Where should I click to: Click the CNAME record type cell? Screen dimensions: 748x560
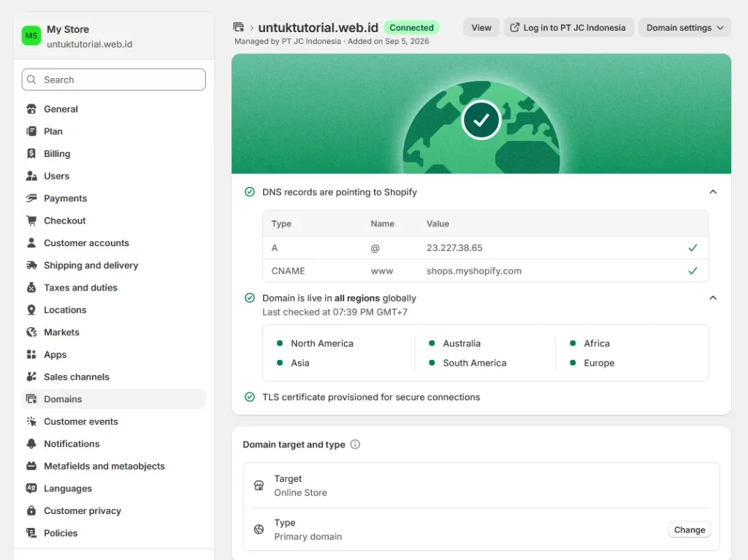[x=288, y=271]
